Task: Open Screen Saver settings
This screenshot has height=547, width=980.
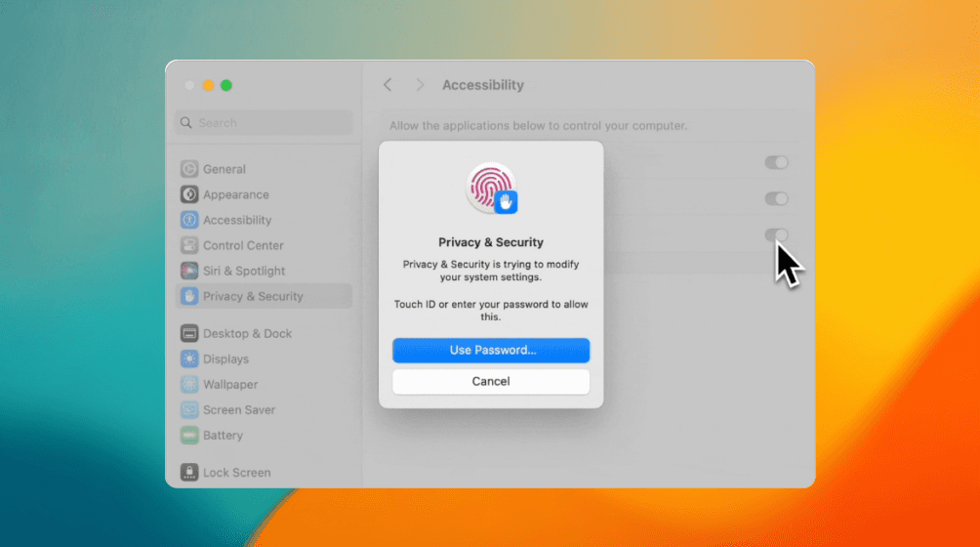Action: click(x=264, y=410)
